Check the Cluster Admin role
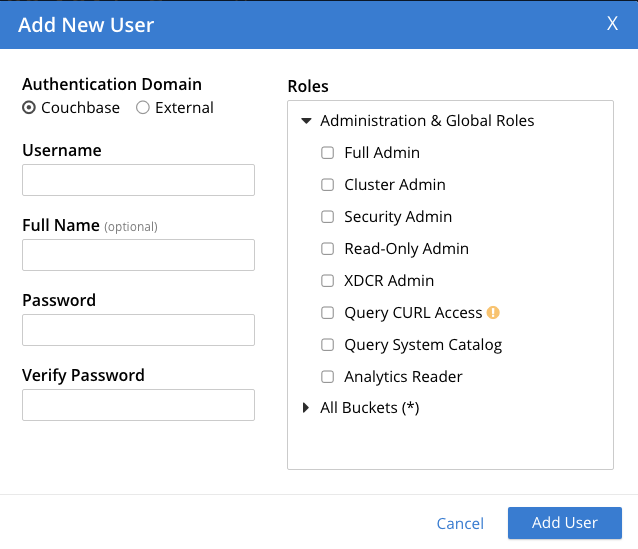Viewport: 638px width, 549px height. pyautogui.click(x=327, y=185)
